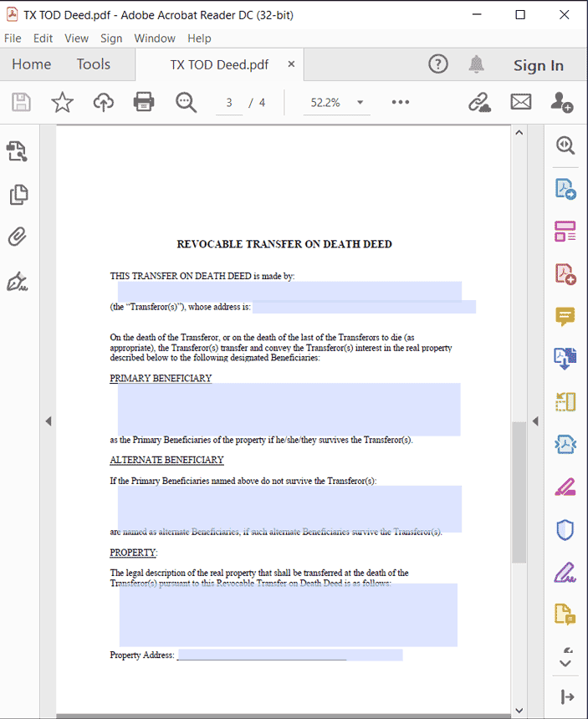Screen dimensions: 588x719
Task: Open the Attachments paperclip panel
Action: (18, 237)
